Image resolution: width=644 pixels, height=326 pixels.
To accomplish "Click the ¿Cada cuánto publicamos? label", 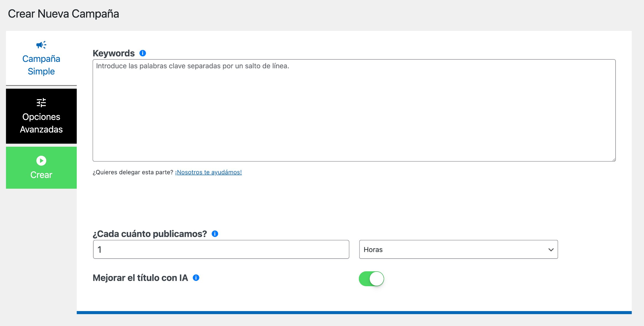I will pyautogui.click(x=150, y=234).
